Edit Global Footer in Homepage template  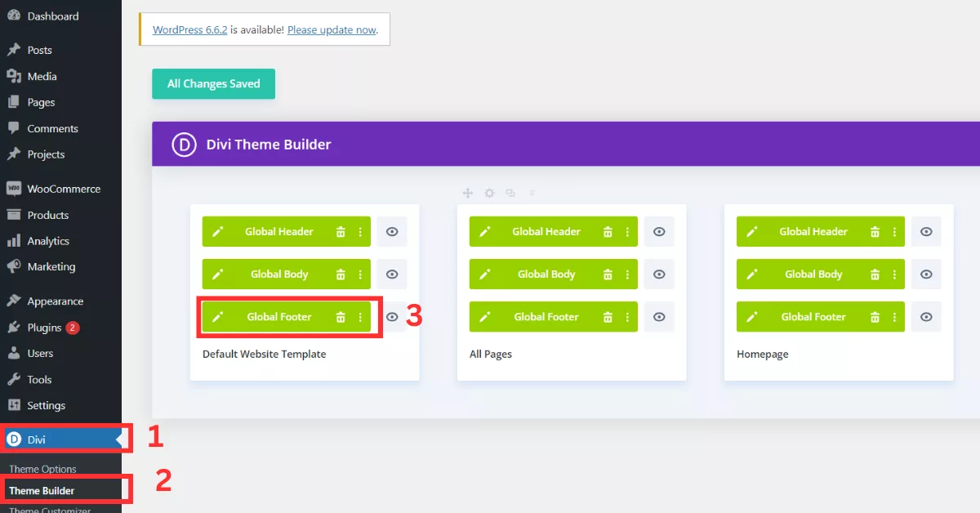coord(751,317)
